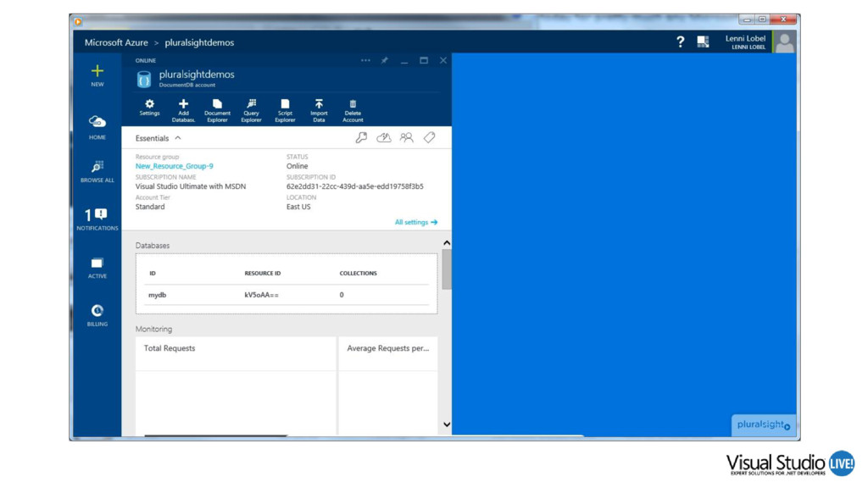Click Import Data in the toolbar
The image size is (868, 488).
click(x=319, y=111)
